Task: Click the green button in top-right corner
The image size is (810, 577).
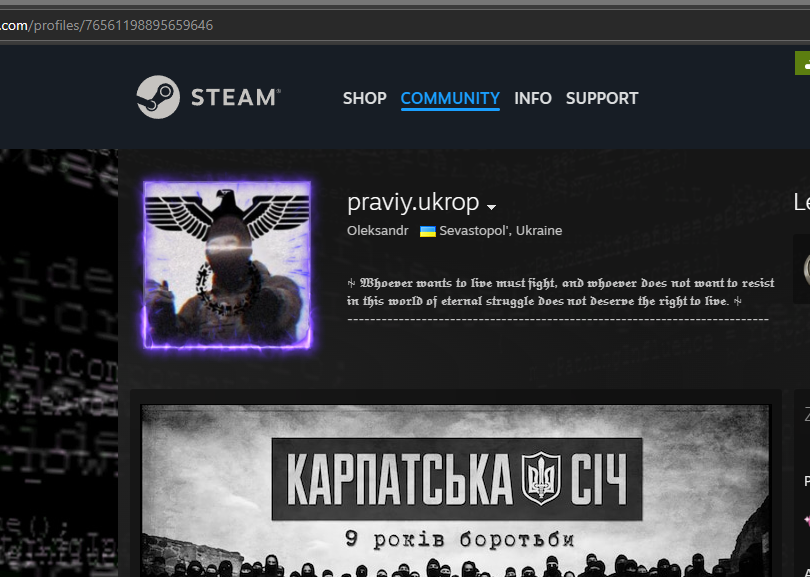Action: [802, 64]
